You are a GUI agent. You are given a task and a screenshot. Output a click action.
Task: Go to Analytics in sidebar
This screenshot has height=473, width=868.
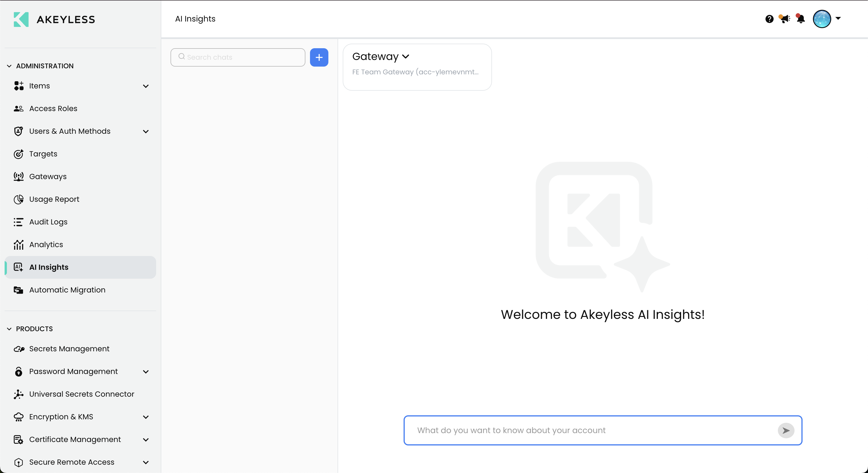[46, 245]
